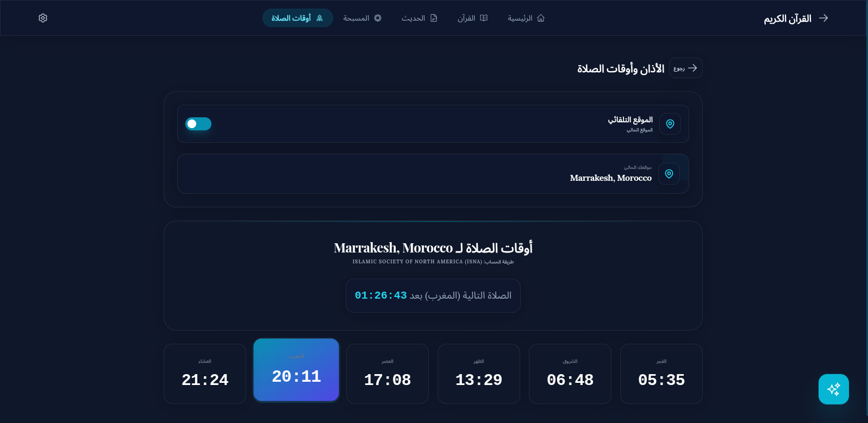
Task: Click the arrow icon next to القرآن الكريم
Action: 823,18
